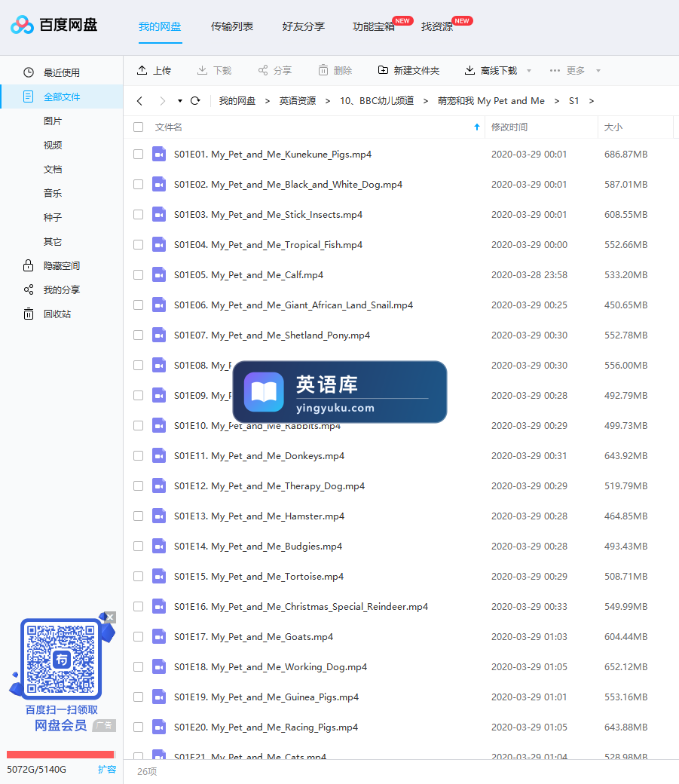679x784 pixels.
Task: Open the 回收站 trash icon
Action: point(29,314)
